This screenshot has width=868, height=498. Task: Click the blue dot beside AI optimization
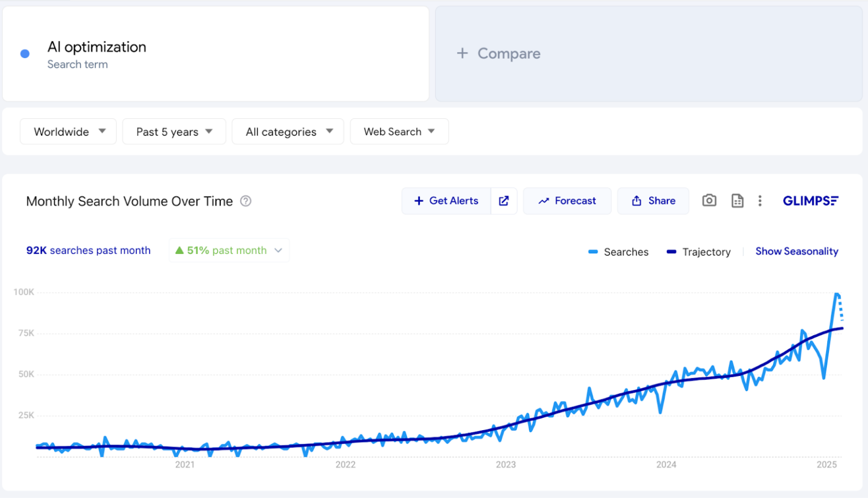coord(24,53)
